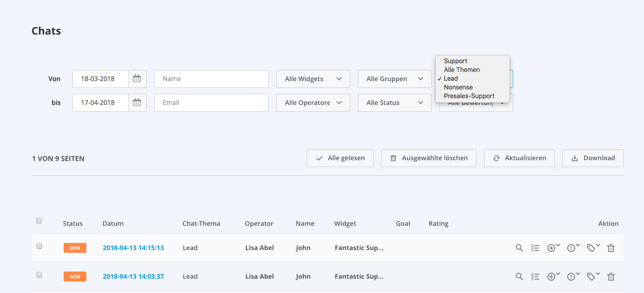Choose Presales-Support from the open list
Image resolution: width=644 pixels, height=293 pixels.
pos(469,96)
